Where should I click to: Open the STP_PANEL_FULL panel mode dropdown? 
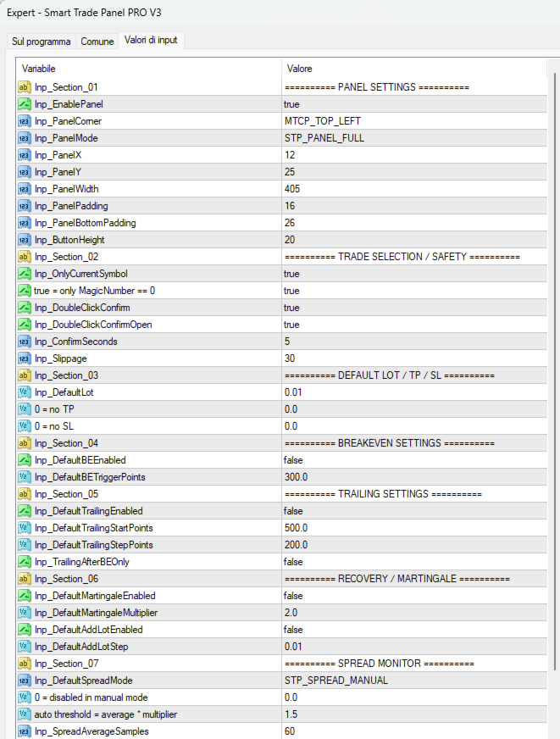click(414, 138)
